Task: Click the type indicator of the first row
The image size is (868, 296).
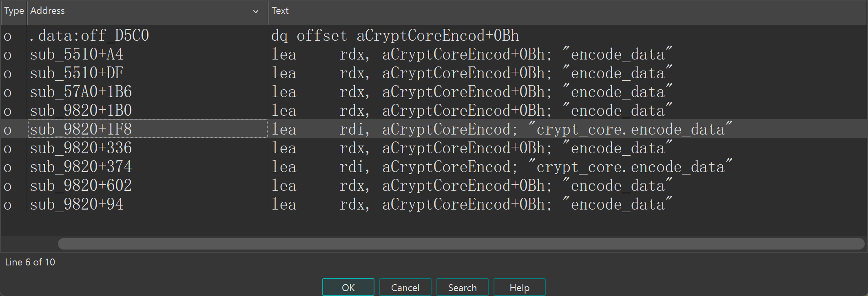Action: tap(7, 36)
